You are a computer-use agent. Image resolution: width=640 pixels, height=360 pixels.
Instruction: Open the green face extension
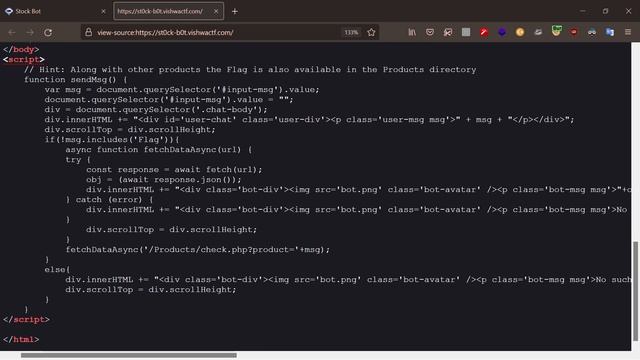(556, 31)
